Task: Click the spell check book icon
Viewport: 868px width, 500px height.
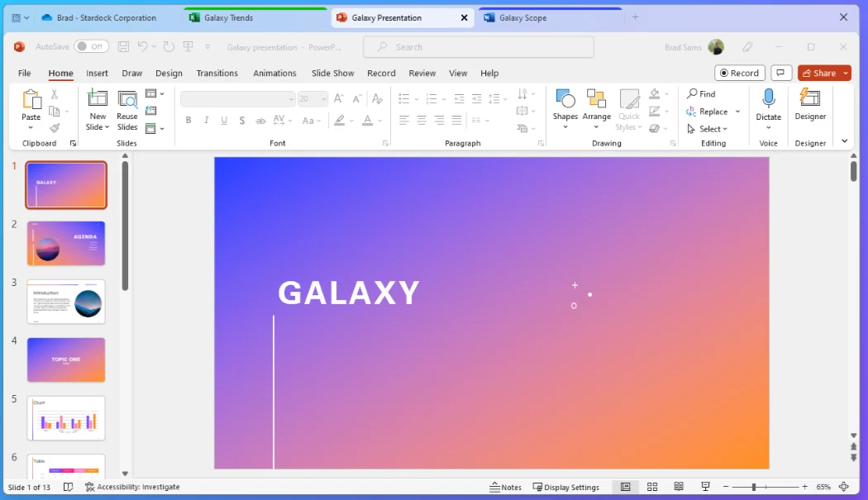Action: (x=68, y=487)
